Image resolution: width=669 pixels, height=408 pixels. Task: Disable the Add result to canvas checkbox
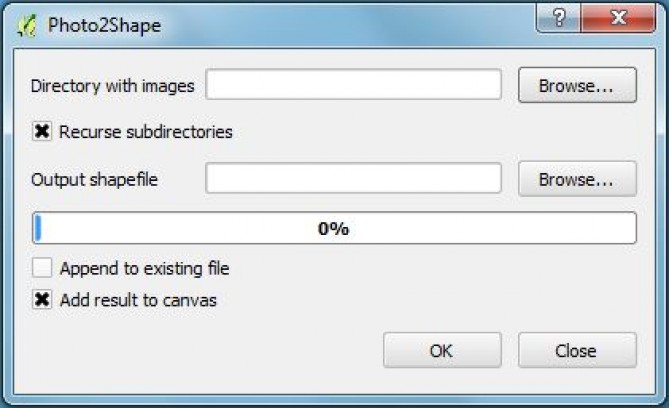[42, 300]
